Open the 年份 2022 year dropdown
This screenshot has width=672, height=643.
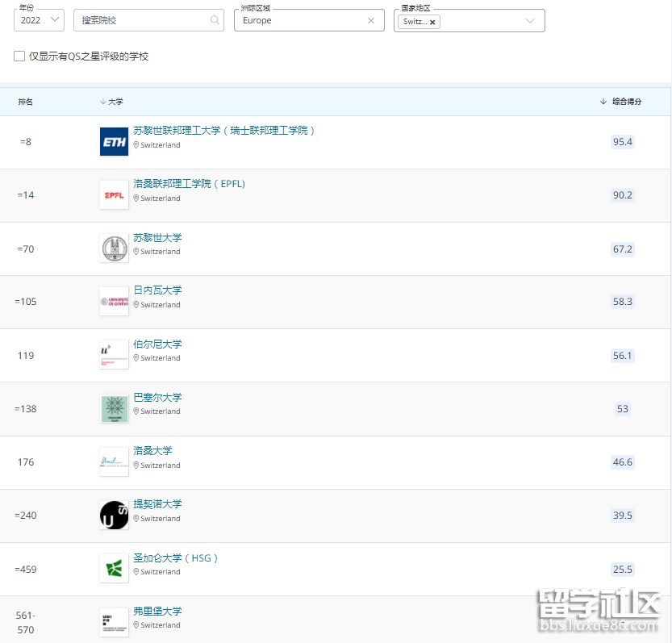(x=39, y=21)
